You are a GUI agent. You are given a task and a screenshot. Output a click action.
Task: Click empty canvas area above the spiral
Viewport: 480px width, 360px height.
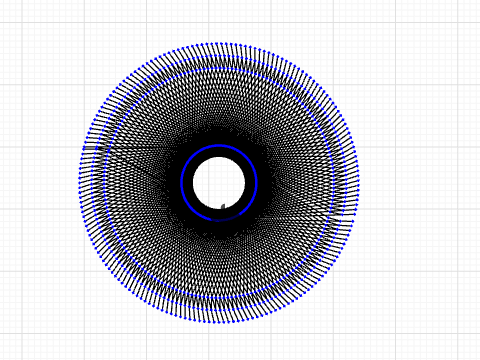click(x=219, y=20)
